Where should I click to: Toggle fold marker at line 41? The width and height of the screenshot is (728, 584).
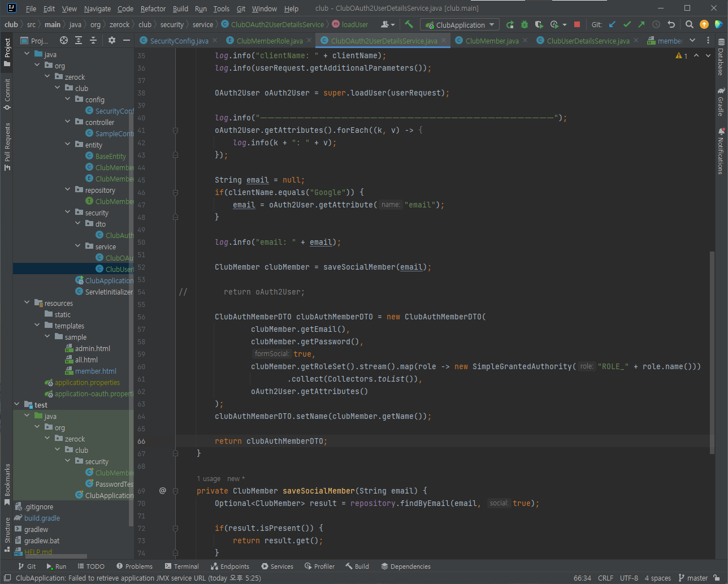pyautogui.click(x=175, y=130)
